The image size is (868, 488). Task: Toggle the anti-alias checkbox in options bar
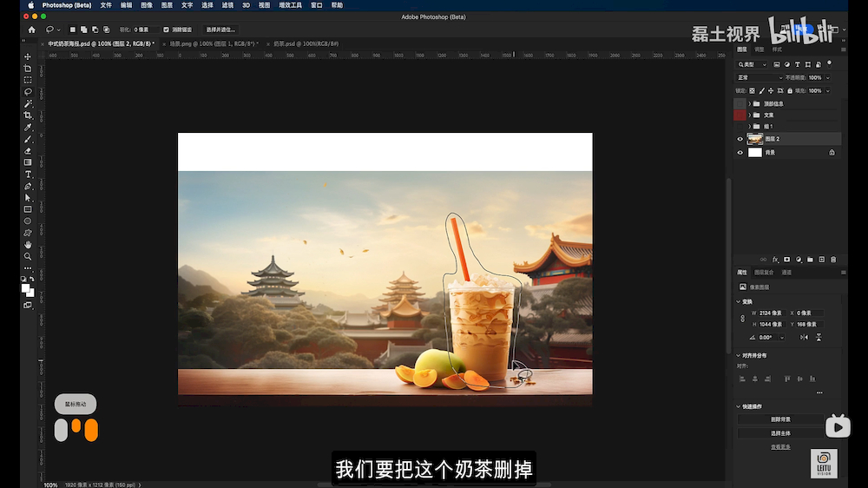pos(166,30)
